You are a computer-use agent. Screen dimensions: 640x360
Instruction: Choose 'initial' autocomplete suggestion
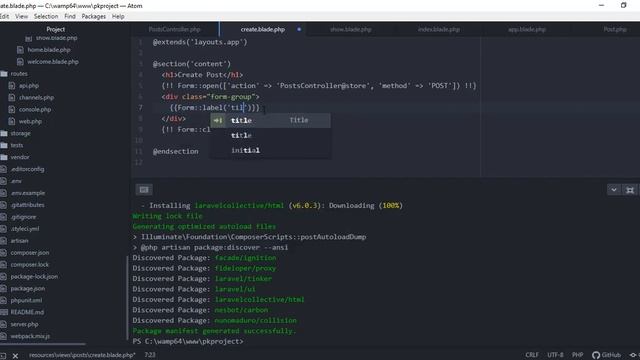click(270, 150)
